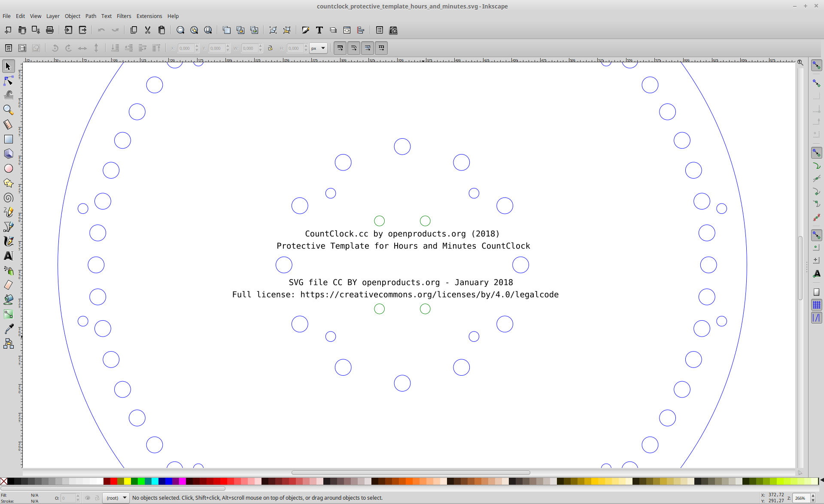
Task: Increase the X position spinner
Action: (x=197, y=46)
